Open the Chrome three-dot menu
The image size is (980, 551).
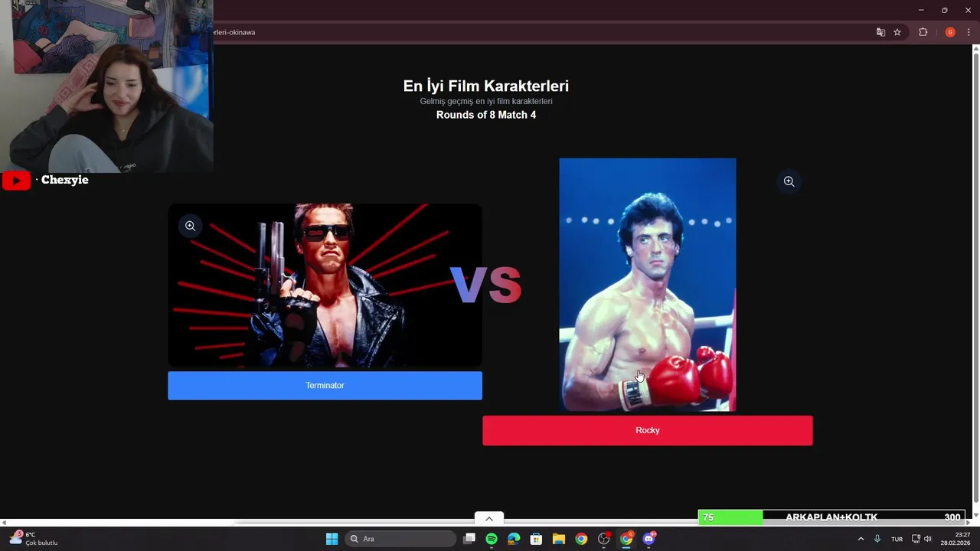[x=969, y=32]
